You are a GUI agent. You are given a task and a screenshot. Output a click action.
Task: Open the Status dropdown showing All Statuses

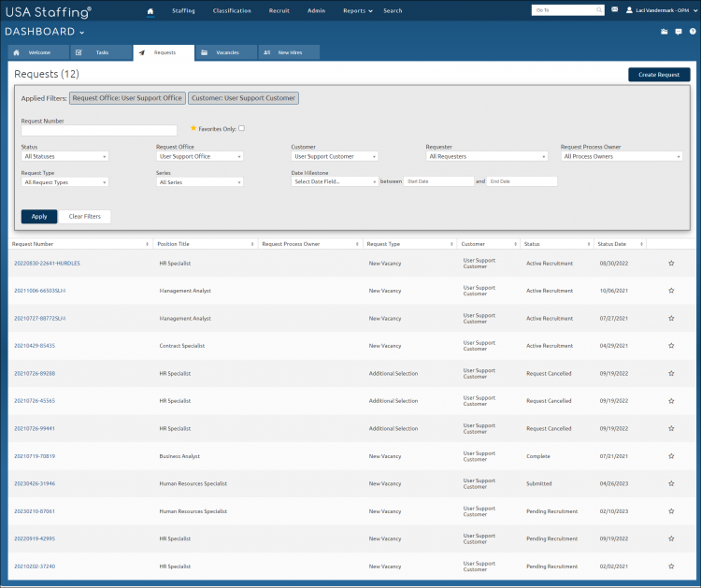(x=64, y=156)
